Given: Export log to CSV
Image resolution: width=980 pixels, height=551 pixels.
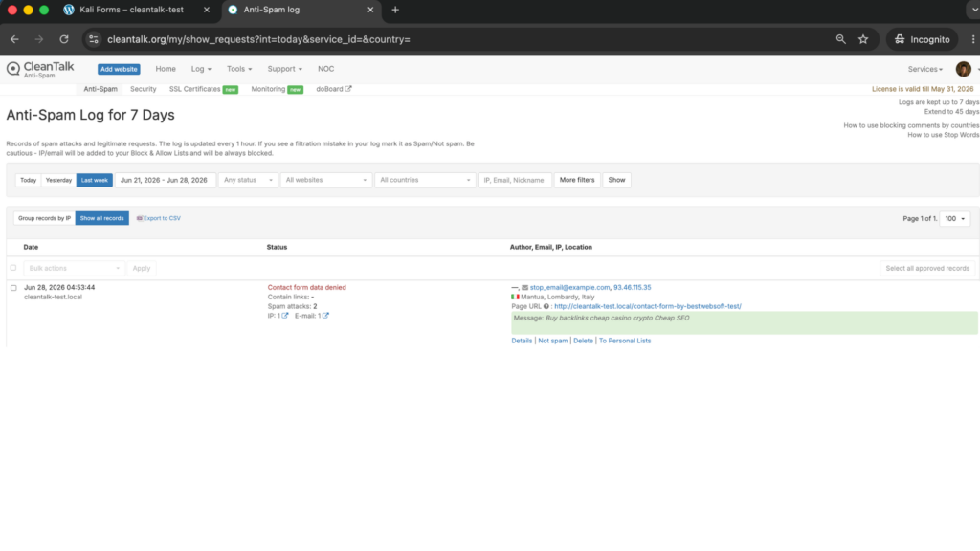Looking at the screenshot, I should (x=159, y=218).
